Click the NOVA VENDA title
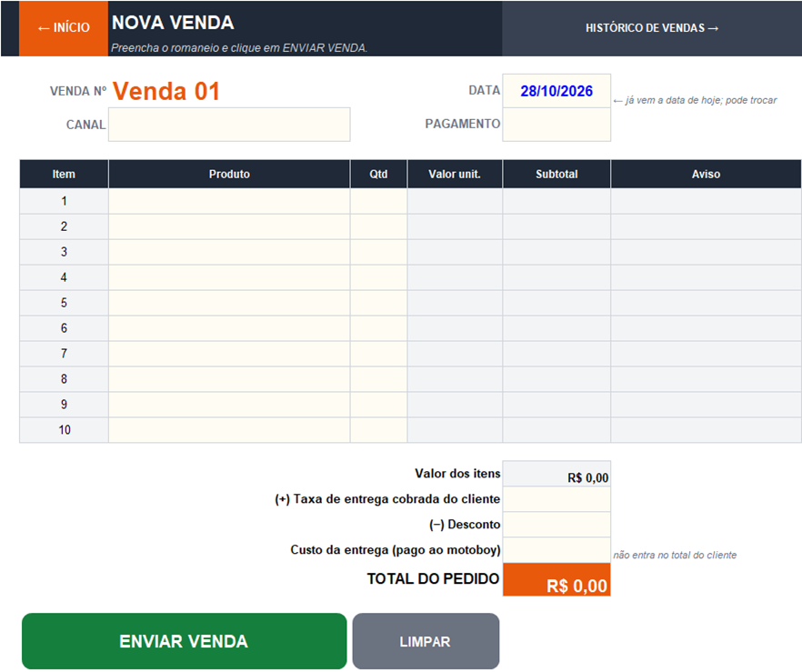802x672 pixels. (173, 23)
